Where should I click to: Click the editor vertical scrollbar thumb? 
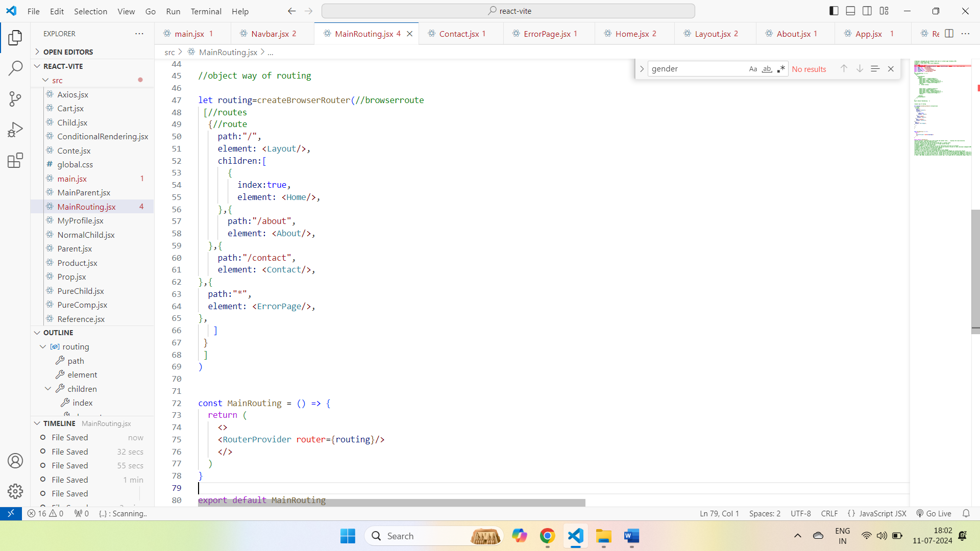click(975, 270)
